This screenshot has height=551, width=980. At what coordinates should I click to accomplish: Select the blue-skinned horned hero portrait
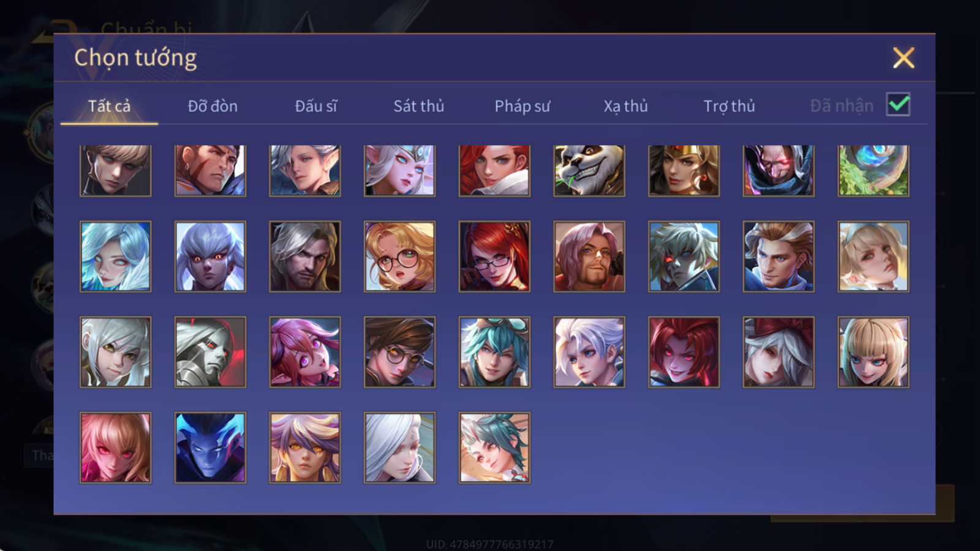click(x=210, y=448)
